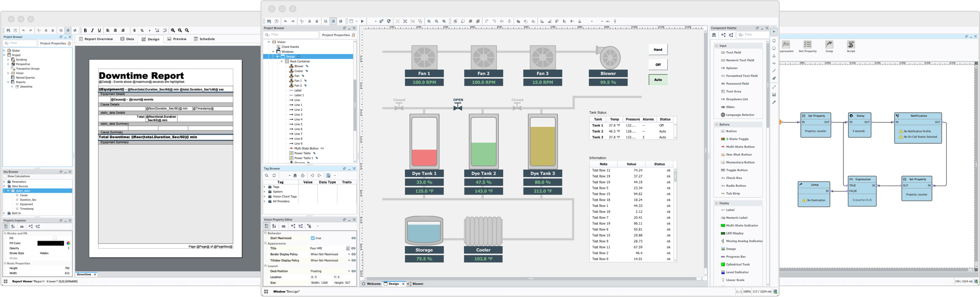Tick the Fill checkbox in Property Inspector
Image resolution: width=980 pixels, height=297 pixels.
pos(55,238)
